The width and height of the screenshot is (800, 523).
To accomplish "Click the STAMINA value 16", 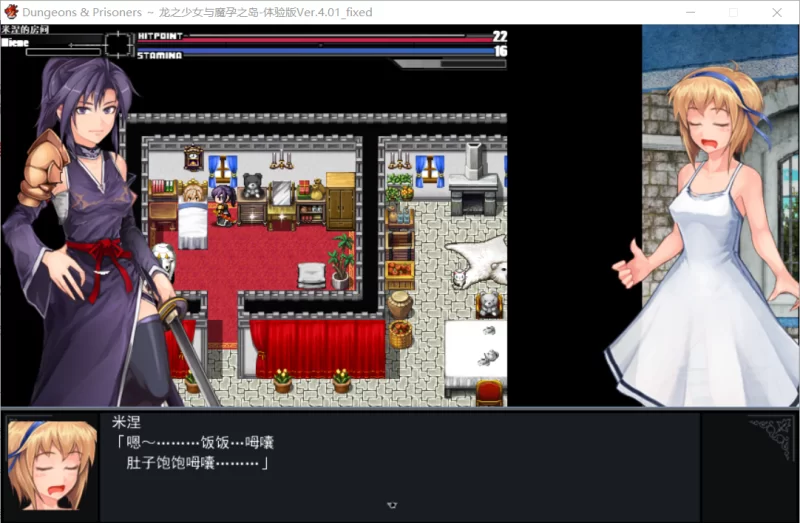I will coord(501,51).
